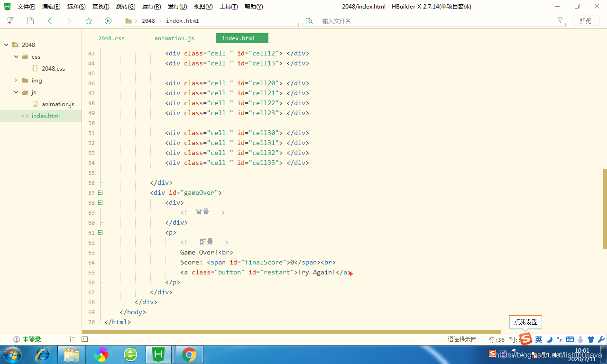Switch the Sogou 英 language mode indicator
The width and height of the screenshot is (607, 364).
539,339
